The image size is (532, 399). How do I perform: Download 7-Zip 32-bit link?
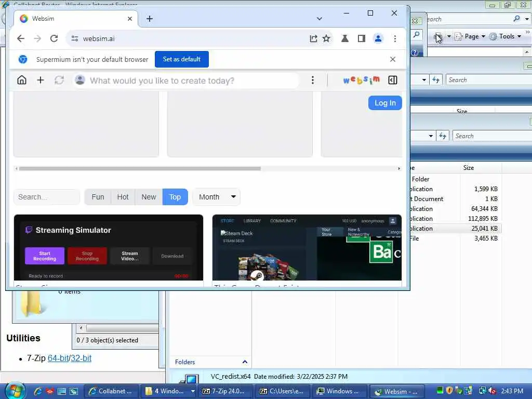[x=81, y=358]
